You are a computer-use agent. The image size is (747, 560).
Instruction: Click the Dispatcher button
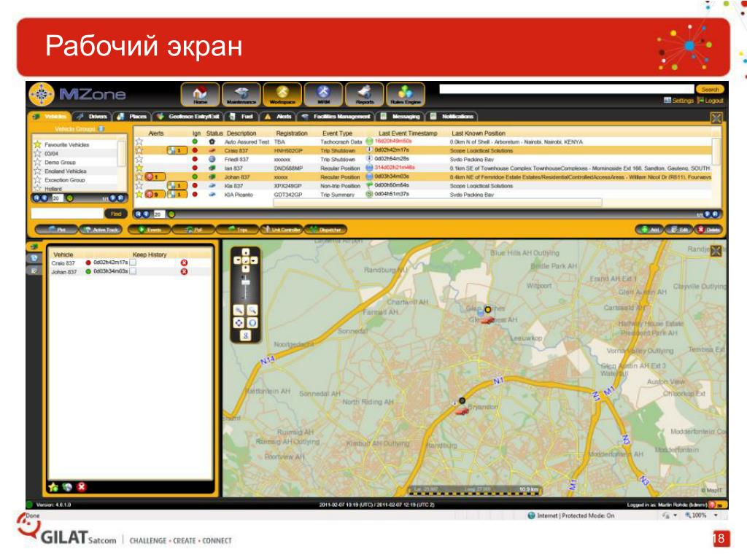(325, 230)
